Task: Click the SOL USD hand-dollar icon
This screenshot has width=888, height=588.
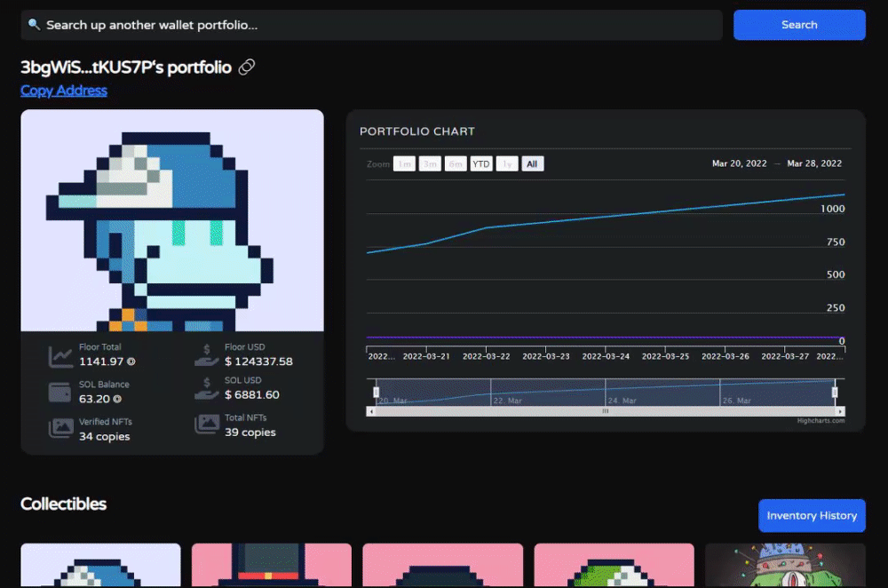Action: pos(206,389)
